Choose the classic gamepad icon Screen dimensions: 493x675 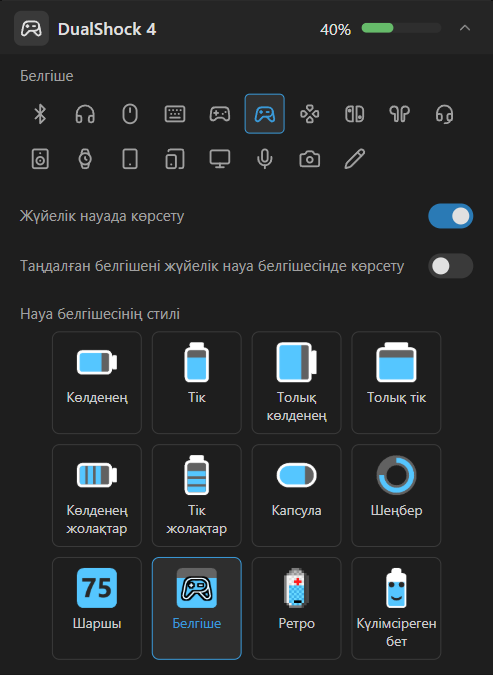pos(220,114)
